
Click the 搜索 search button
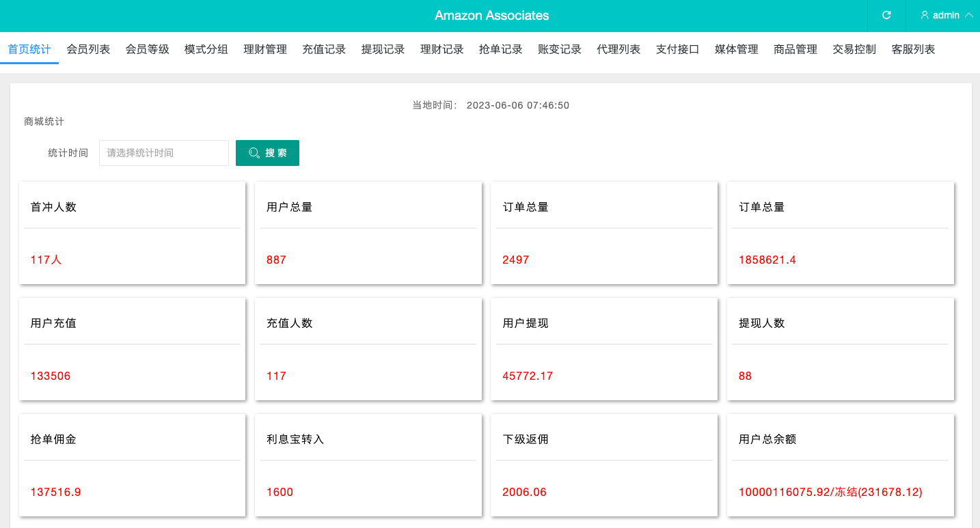[267, 152]
